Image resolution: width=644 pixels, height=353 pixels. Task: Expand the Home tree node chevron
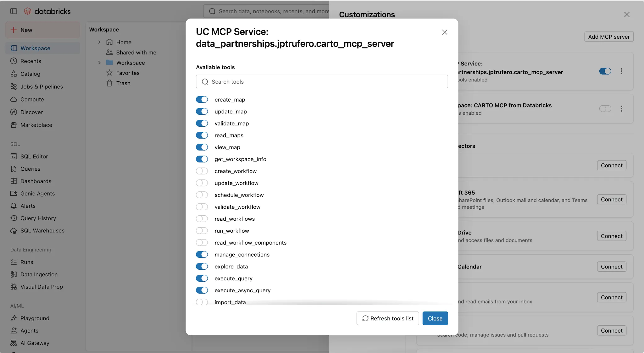point(99,42)
